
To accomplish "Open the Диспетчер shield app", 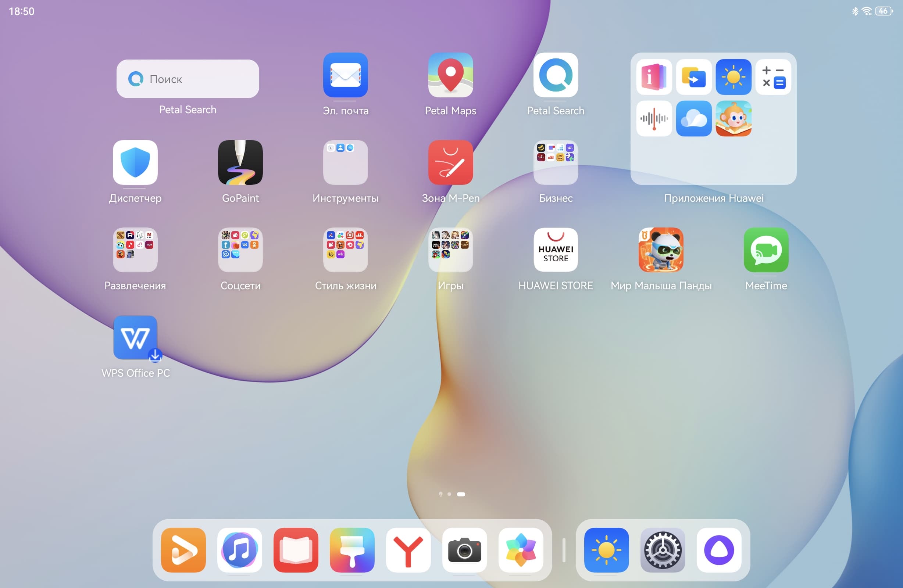I will pos(135,162).
